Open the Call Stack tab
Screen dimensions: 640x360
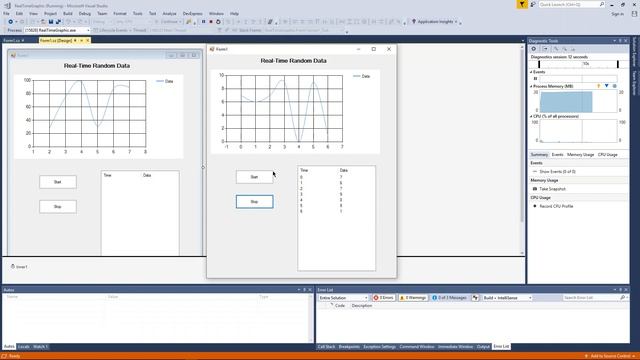326,347
